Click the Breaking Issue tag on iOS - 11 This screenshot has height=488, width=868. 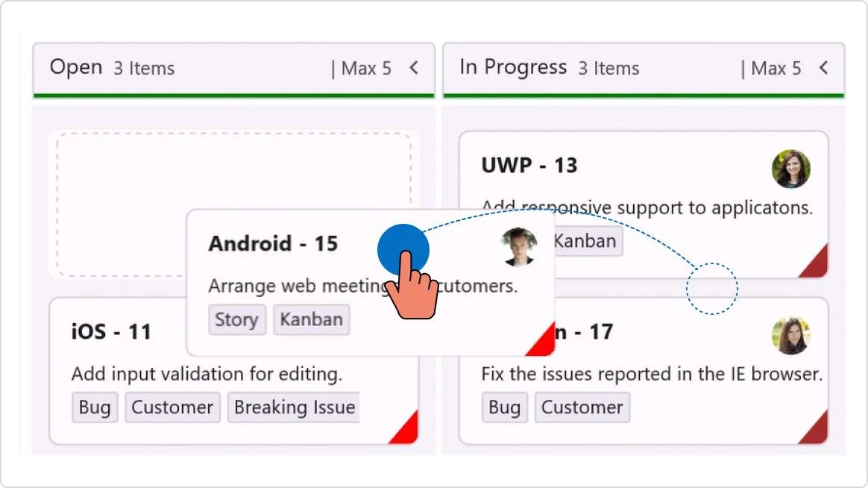pyautogui.click(x=293, y=407)
